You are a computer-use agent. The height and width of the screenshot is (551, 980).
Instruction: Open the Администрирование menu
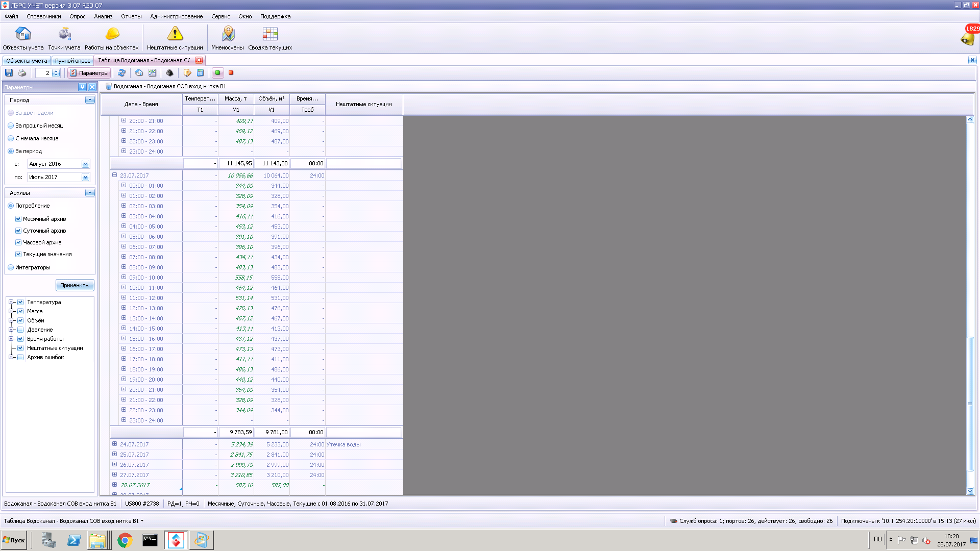coord(176,16)
